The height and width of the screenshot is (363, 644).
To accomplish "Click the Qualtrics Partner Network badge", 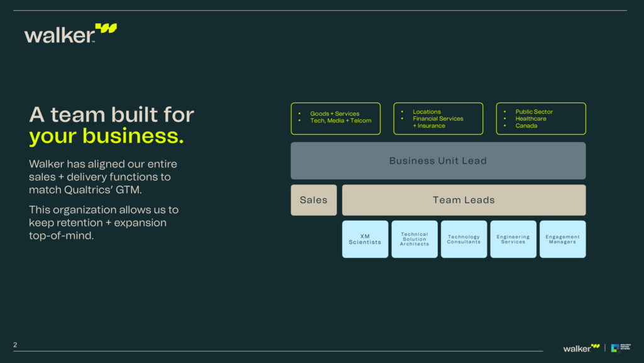I will pos(621,348).
